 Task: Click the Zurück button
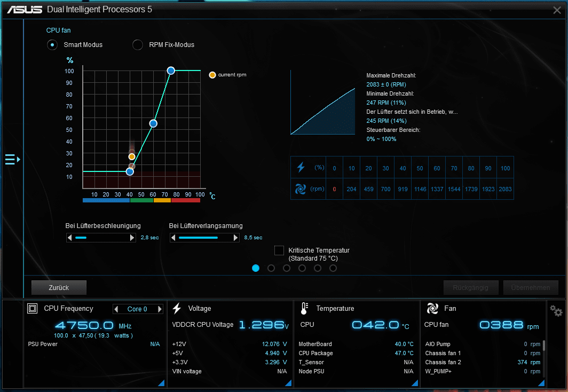(59, 288)
